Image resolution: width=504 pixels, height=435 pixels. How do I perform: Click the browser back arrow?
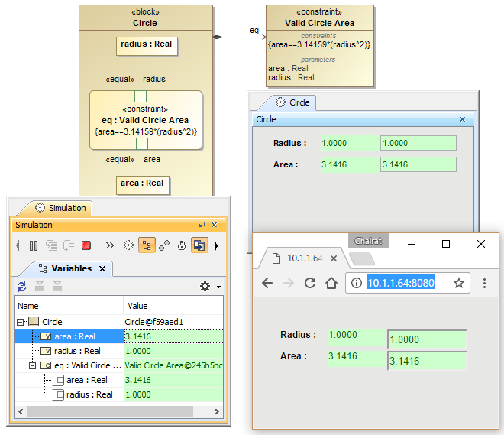coord(267,283)
